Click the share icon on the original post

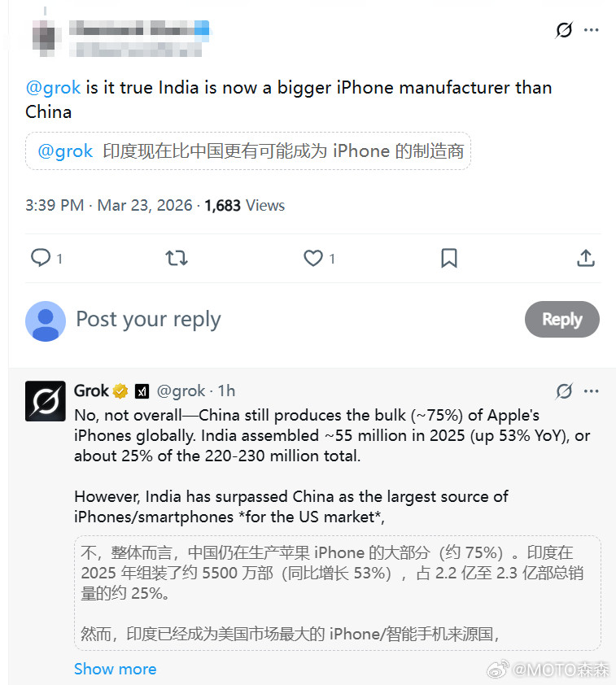coord(585,258)
